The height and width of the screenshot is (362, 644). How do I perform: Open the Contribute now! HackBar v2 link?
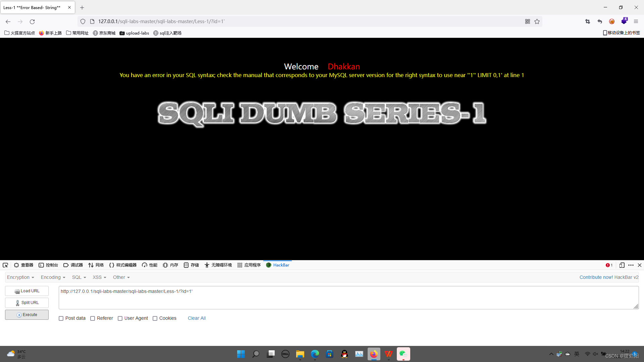point(609,277)
